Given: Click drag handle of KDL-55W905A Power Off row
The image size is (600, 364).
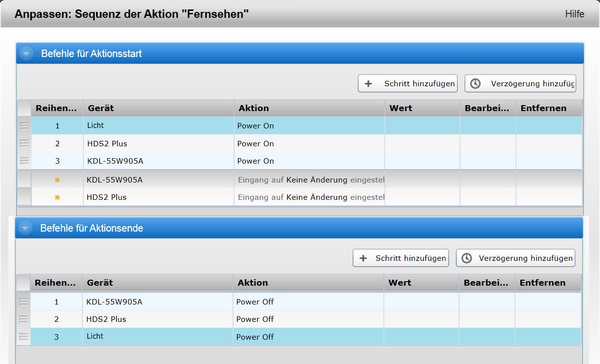Looking at the screenshot, I should pyautogui.click(x=23, y=302).
